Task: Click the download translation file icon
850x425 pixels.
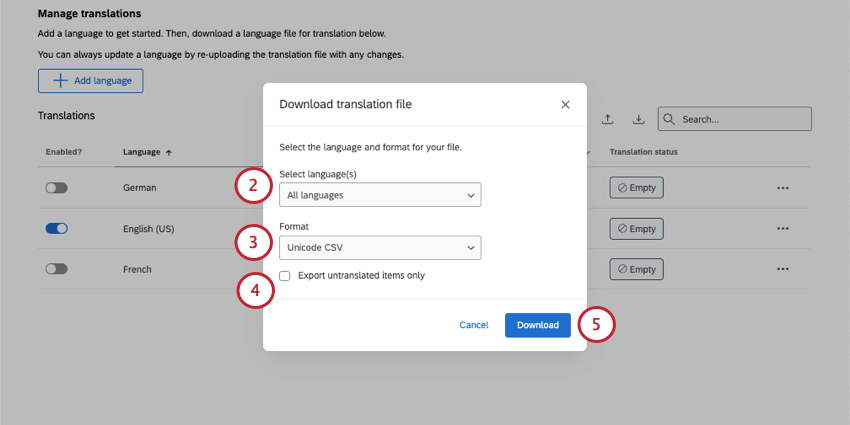Action: tap(638, 119)
